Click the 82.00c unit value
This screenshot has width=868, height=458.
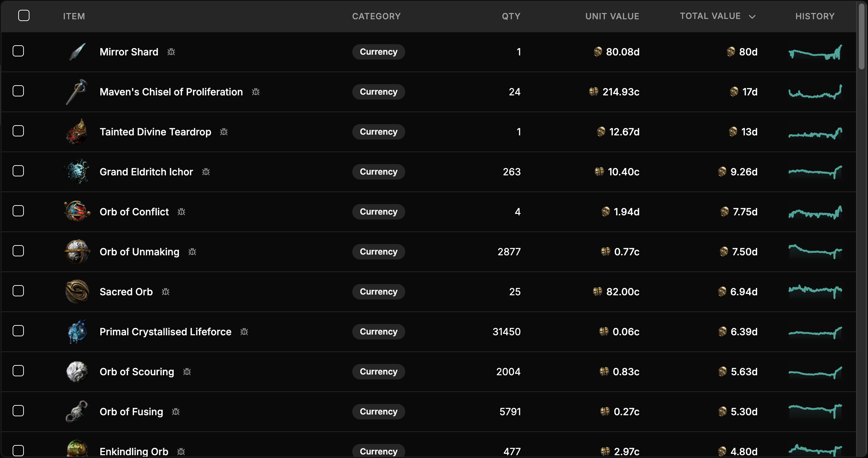point(623,292)
